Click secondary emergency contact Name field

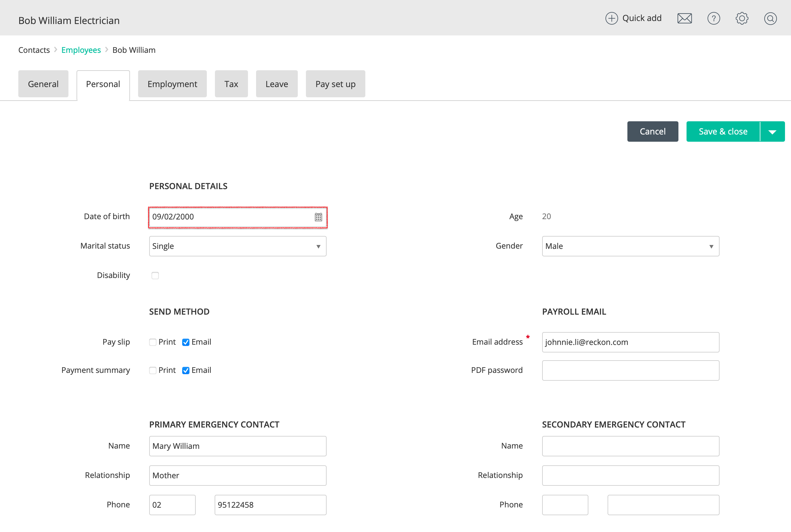[x=631, y=446]
